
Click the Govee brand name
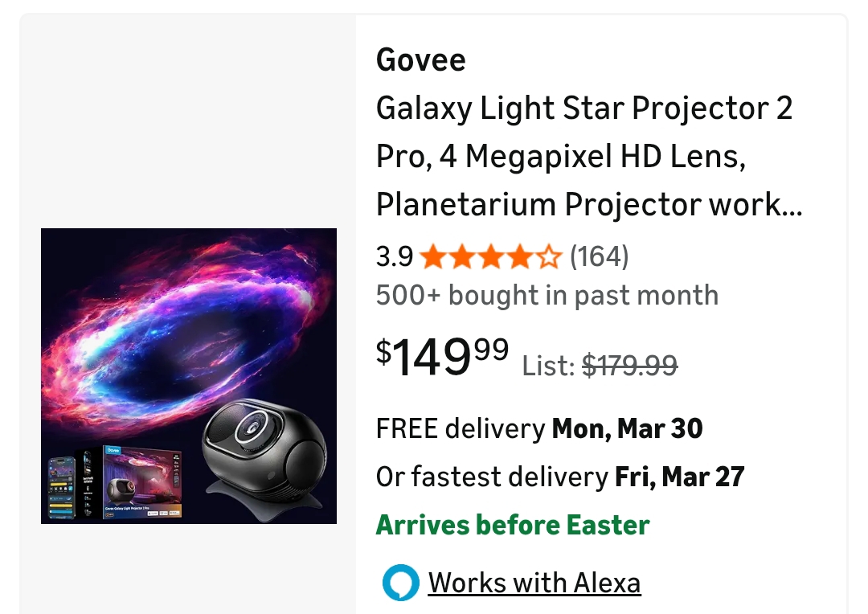pyautogui.click(x=420, y=60)
